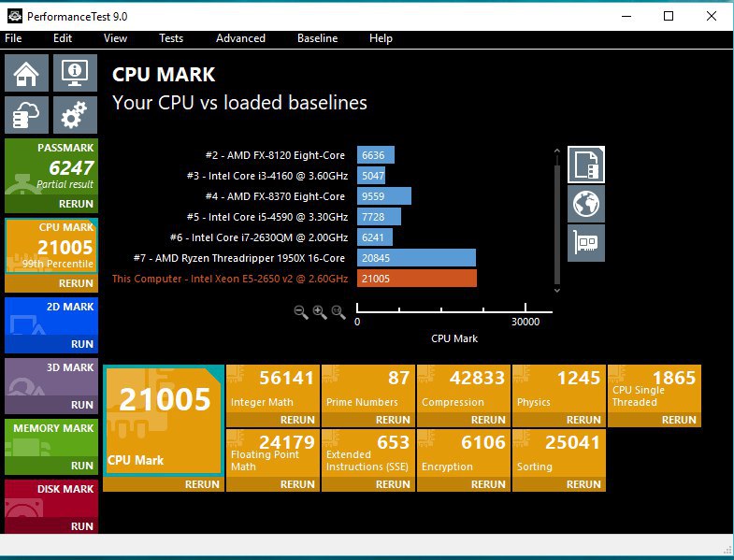The width and height of the screenshot is (734, 560).
Task: Click the AMD FX-8120 bar 6636
Action: coord(376,155)
